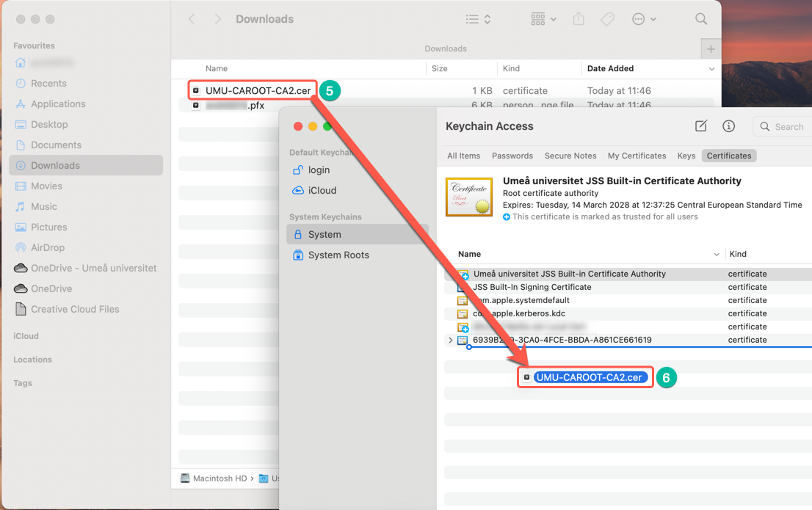
Task: Open Finder group-by options dropdown
Action: click(543, 19)
